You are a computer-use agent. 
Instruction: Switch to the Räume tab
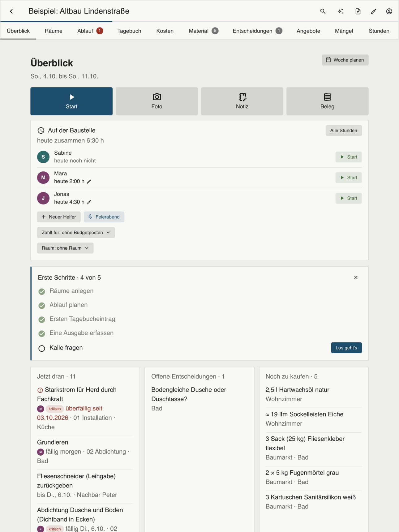pyautogui.click(x=54, y=31)
